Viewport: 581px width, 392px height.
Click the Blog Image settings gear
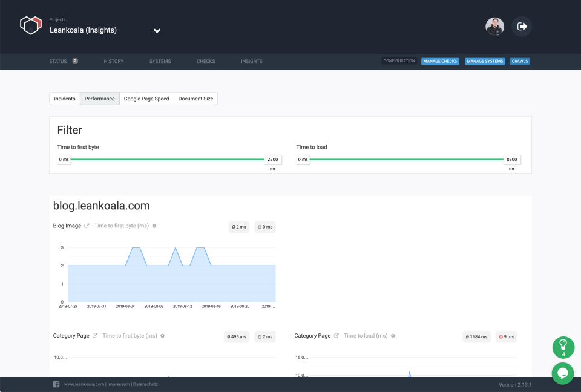154,226
